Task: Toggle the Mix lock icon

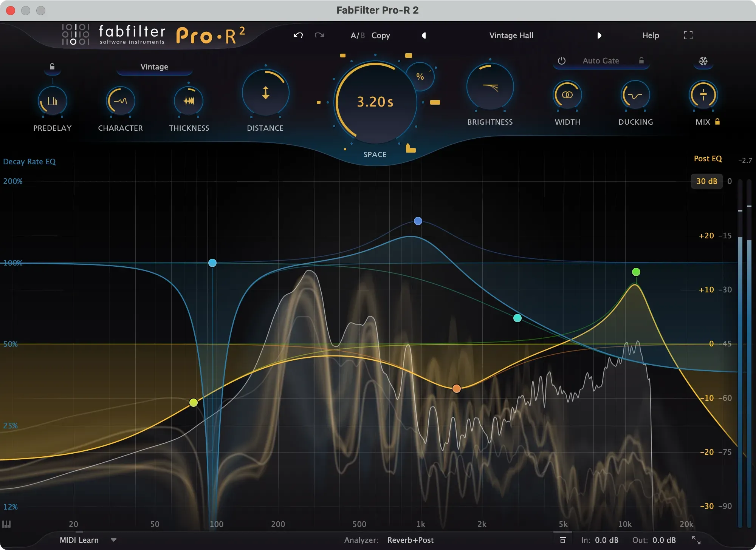Action: (717, 122)
